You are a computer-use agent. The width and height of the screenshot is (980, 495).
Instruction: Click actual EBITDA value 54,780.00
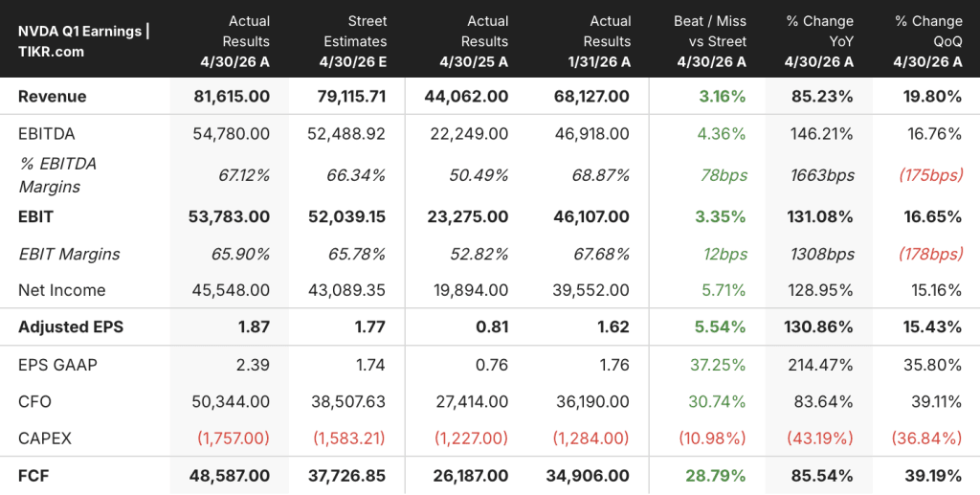pos(230,134)
